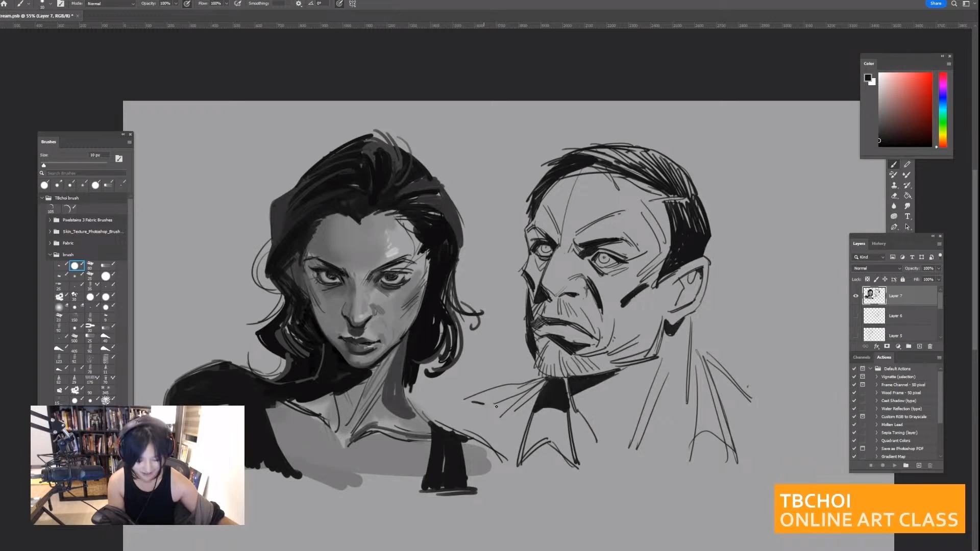This screenshot has width=980, height=551.
Task: Expand Pixelstains 3 Fabric Brushes folder
Action: pyautogui.click(x=50, y=220)
